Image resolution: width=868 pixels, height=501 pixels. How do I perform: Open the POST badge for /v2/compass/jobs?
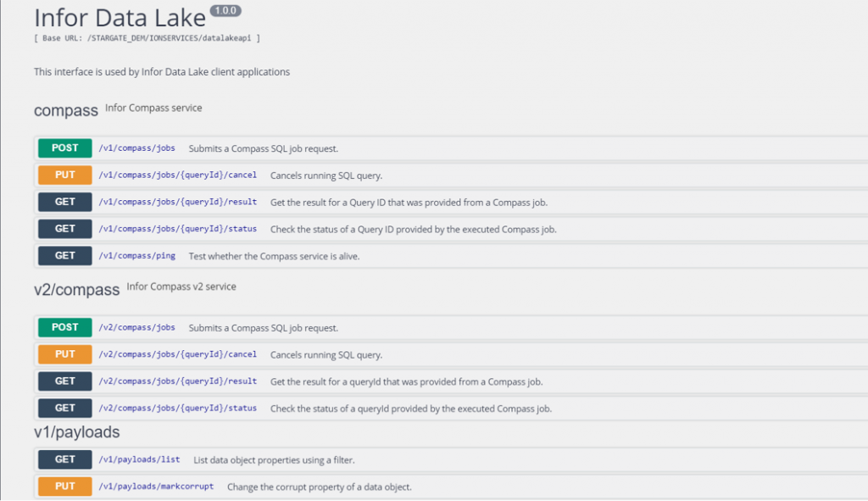point(65,328)
